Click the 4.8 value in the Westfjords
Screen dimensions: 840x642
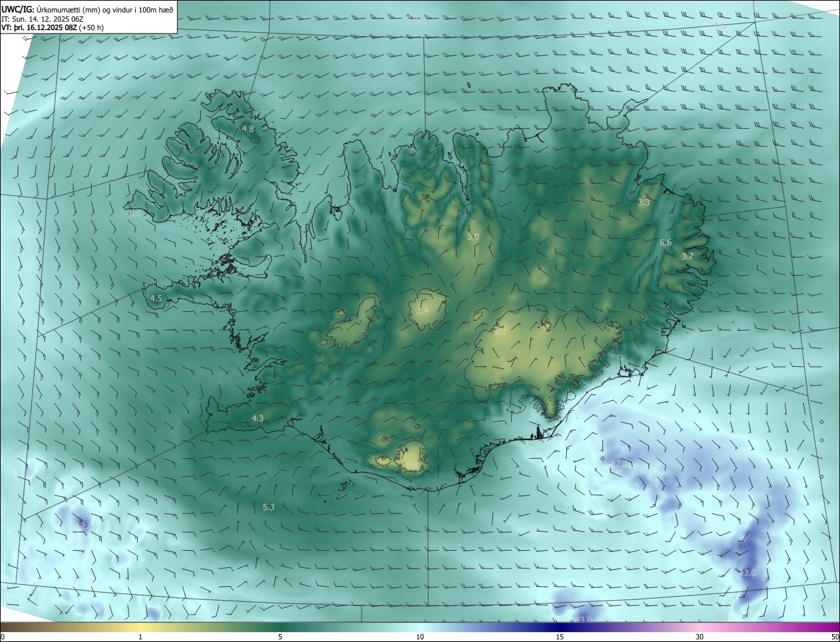point(248,129)
